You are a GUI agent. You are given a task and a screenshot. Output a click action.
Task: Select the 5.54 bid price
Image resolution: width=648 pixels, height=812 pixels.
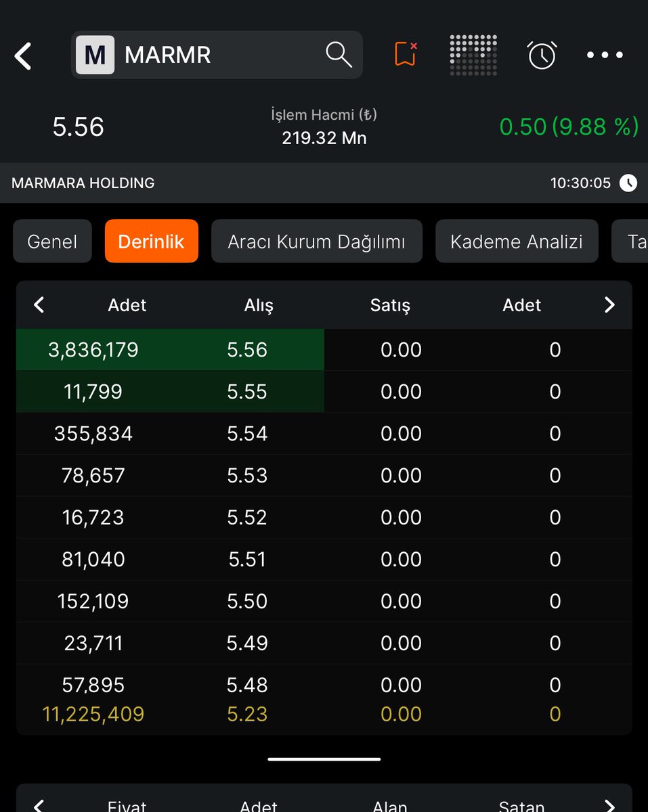pyautogui.click(x=247, y=434)
